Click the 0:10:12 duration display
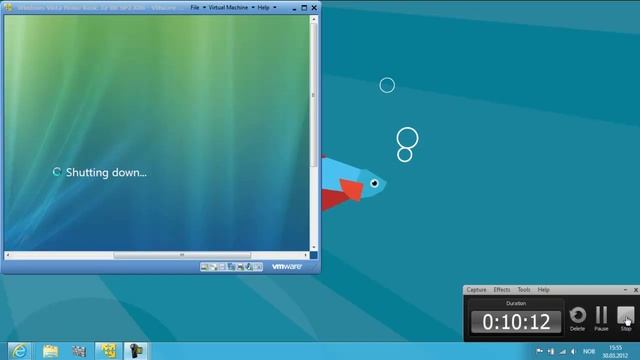The width and height of the screenshot is (640, 360). [516, 322]
